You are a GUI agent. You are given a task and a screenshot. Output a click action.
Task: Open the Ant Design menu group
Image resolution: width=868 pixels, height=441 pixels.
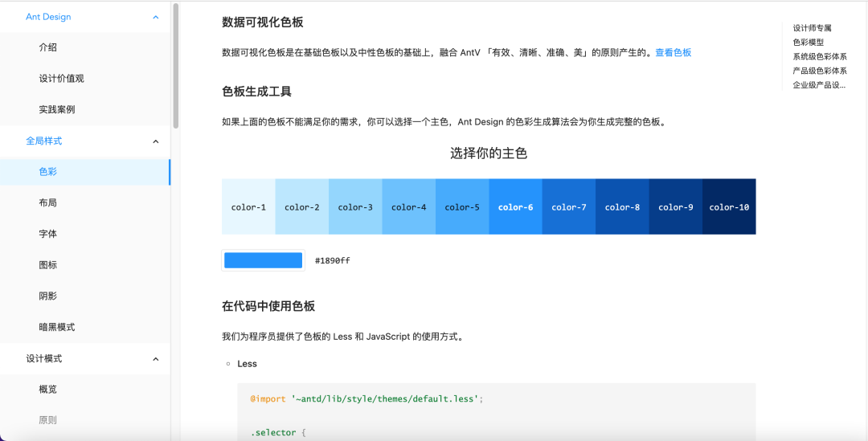[x=85, y=17]
